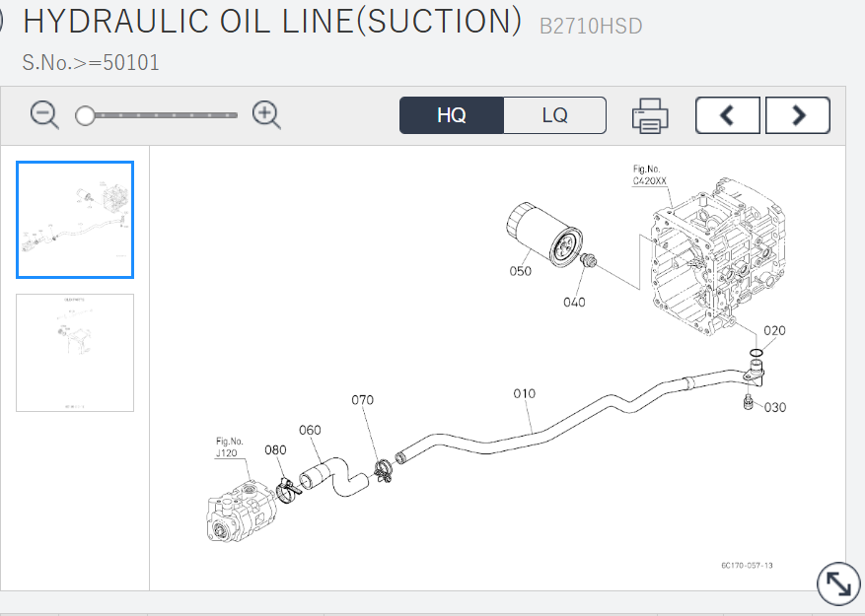865x616 pixels.
Task: Click the zoom in magnifier icon
Action: click(x=266, y=114)
